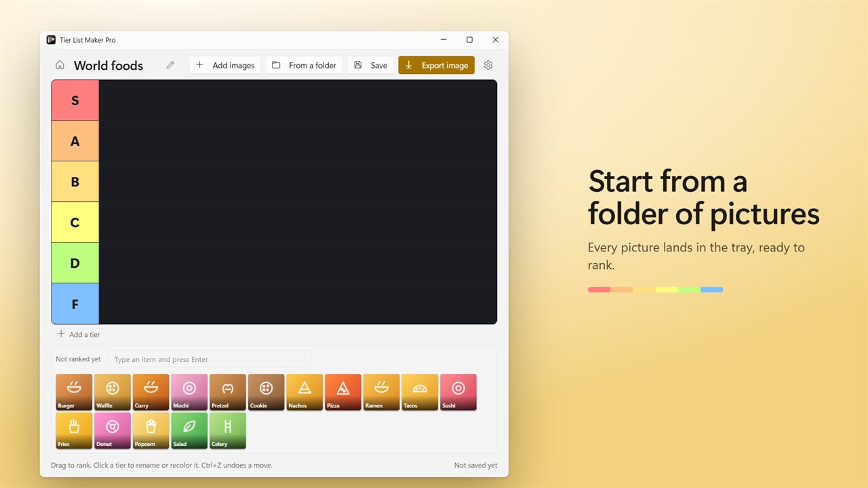This screenshot has width=868, height=488.
Task: Pick the Curry item tile
Action: (151, 392)
